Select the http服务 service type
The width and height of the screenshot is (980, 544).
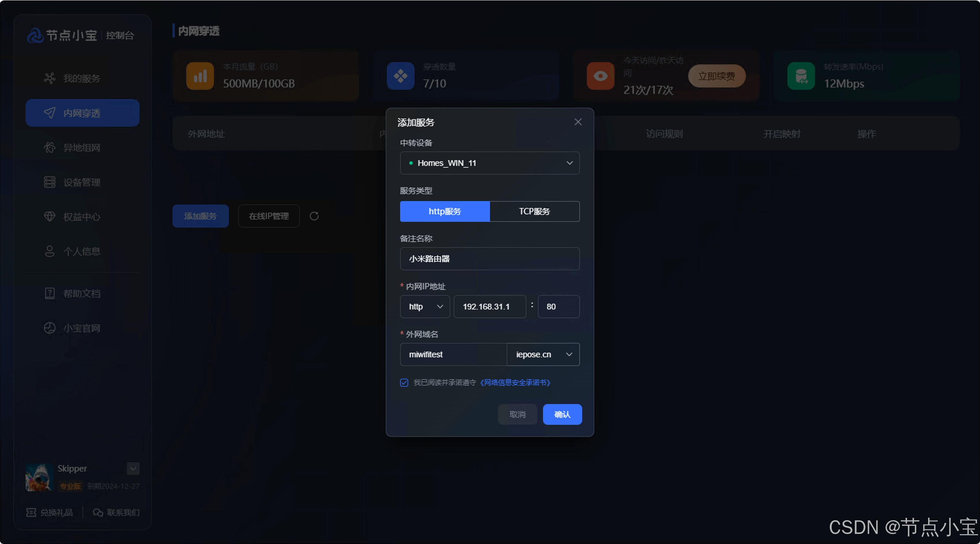444,211
